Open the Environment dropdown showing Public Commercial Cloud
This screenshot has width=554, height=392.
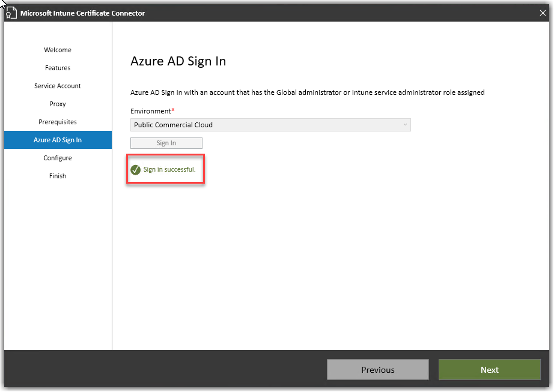(x=270, y=125)
